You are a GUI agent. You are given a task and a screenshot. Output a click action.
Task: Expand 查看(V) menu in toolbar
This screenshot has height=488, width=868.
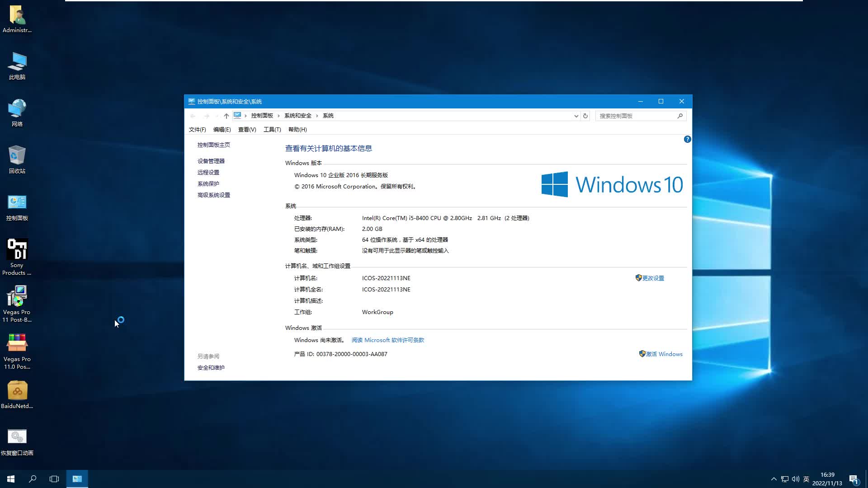[246, 129]
